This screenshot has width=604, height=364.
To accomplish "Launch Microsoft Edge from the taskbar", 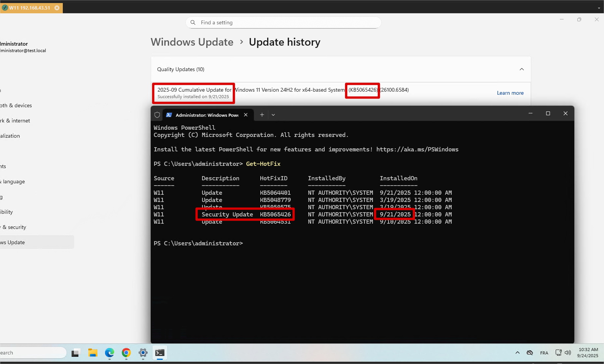I will click(110, 353).
